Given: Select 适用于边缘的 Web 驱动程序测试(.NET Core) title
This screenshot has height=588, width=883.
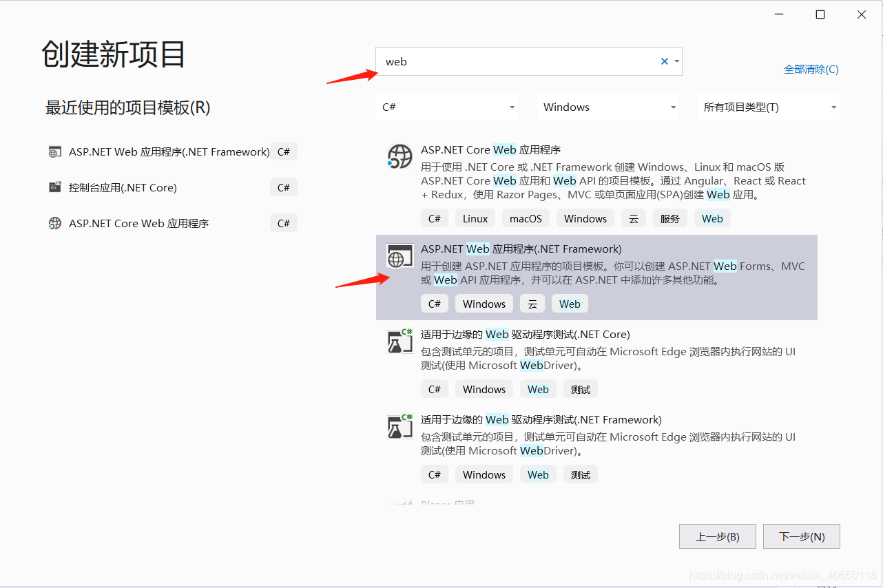Looking at the screenshot, I should pyautogui.click(x=526, y=334).
